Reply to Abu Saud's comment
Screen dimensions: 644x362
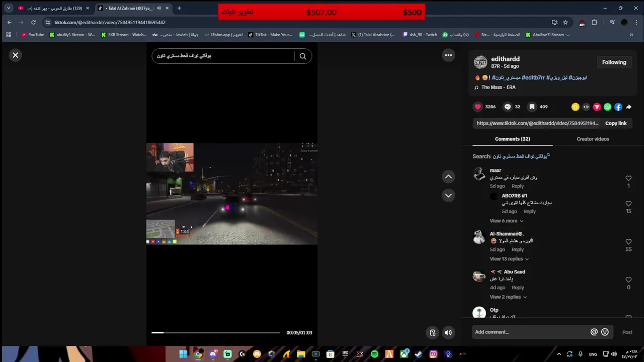click(518, 288)
